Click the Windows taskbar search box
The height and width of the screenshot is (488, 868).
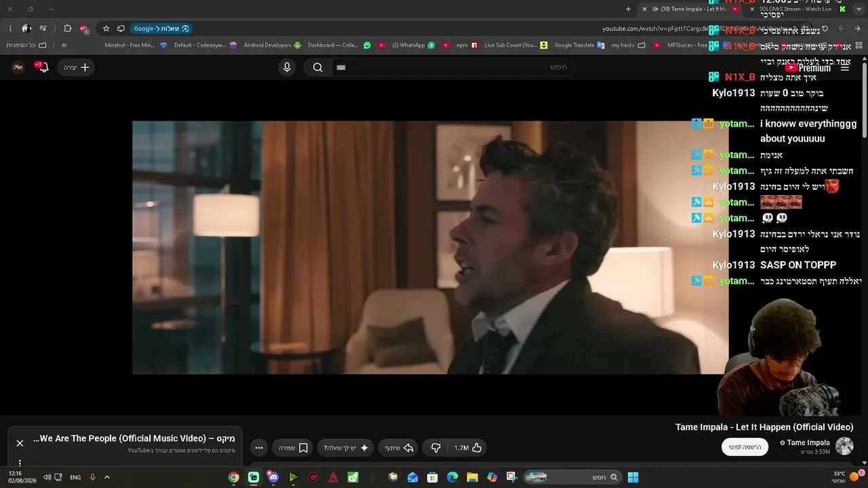click(572, 477)
